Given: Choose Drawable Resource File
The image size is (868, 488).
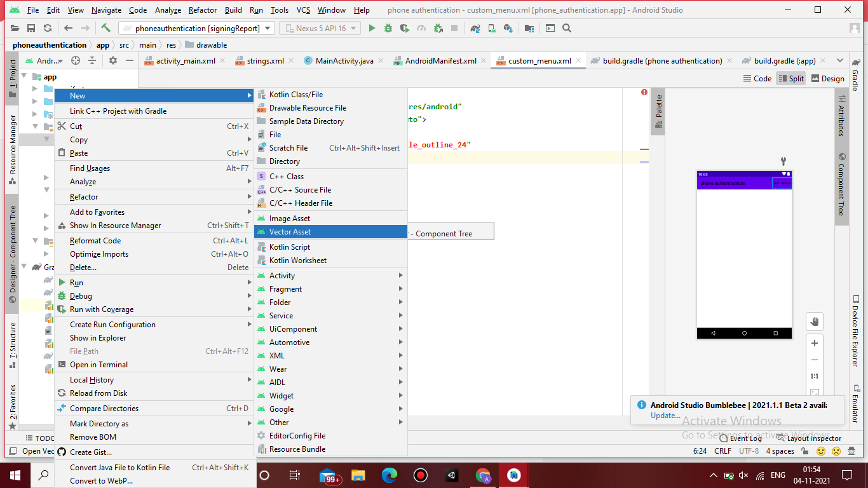Looking at the screenshot, I should click(x=330, y=108).
